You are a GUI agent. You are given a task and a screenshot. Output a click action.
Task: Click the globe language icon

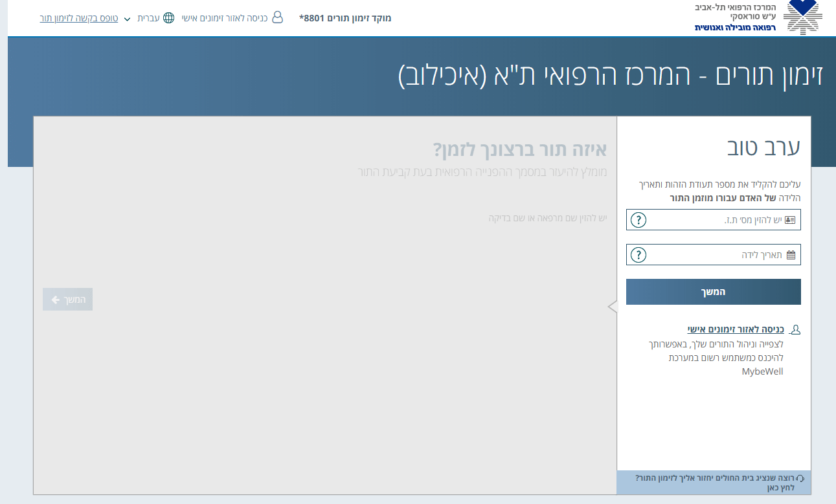click(168, 17)
